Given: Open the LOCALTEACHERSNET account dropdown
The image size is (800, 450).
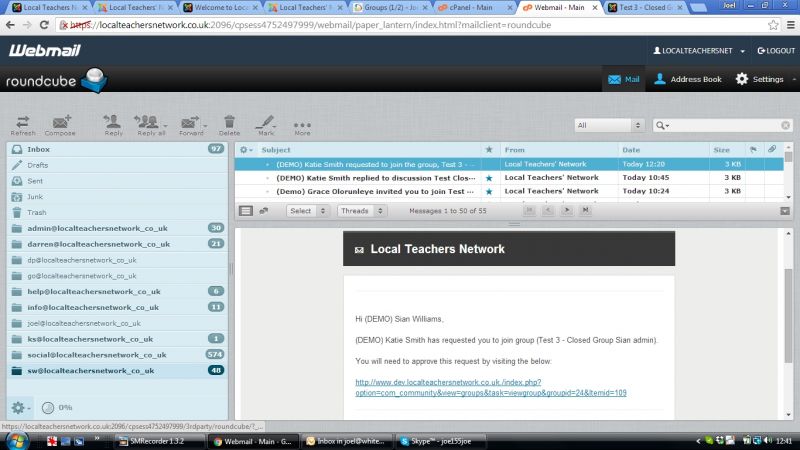Looking at the screenshot, I should (698, 51).
